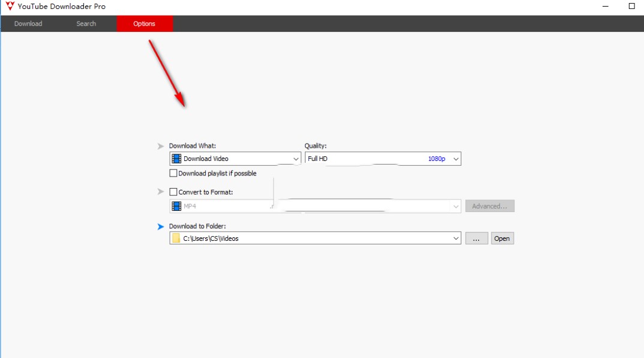Click the yellow folder icon in the path field
644x358 pixels.
tap(175, 238)
